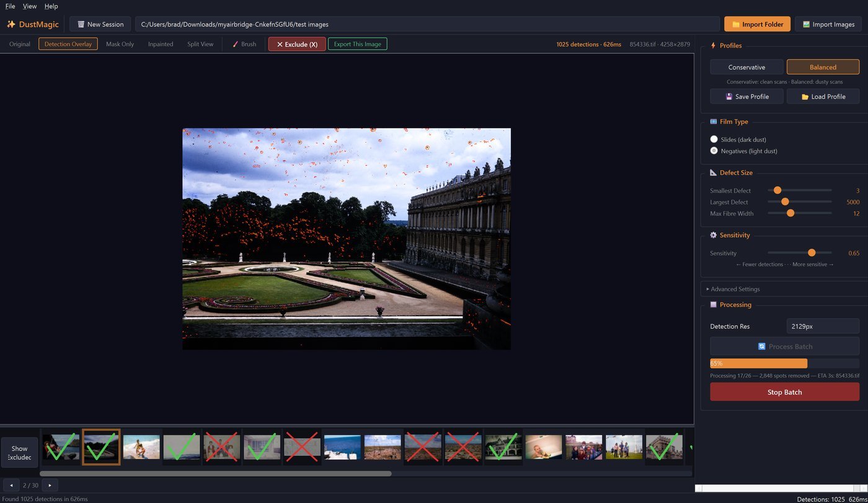Switch to the Conservative profile
The width and height of the screenshot is (868, 503).
click(746, 67)
